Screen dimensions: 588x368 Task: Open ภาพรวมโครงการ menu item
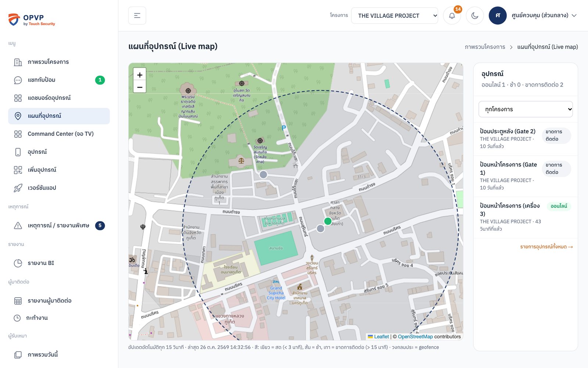(59, 62)
